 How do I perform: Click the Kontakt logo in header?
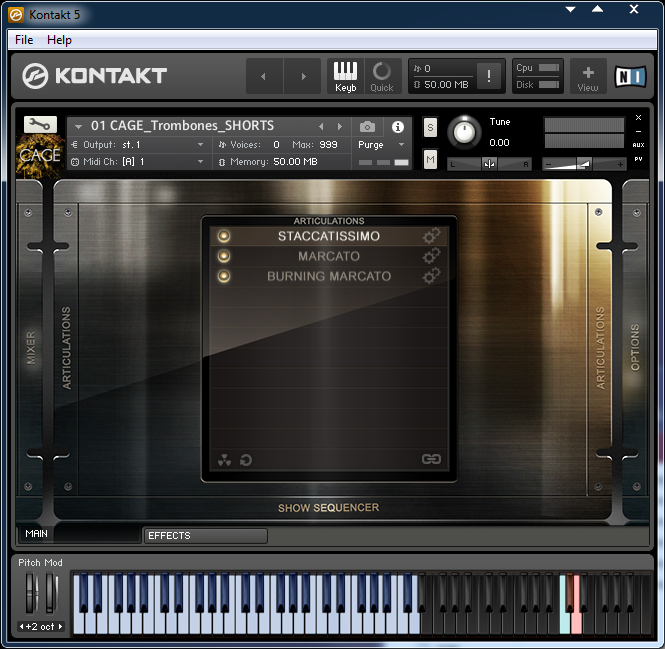click(x=94, y=76)
